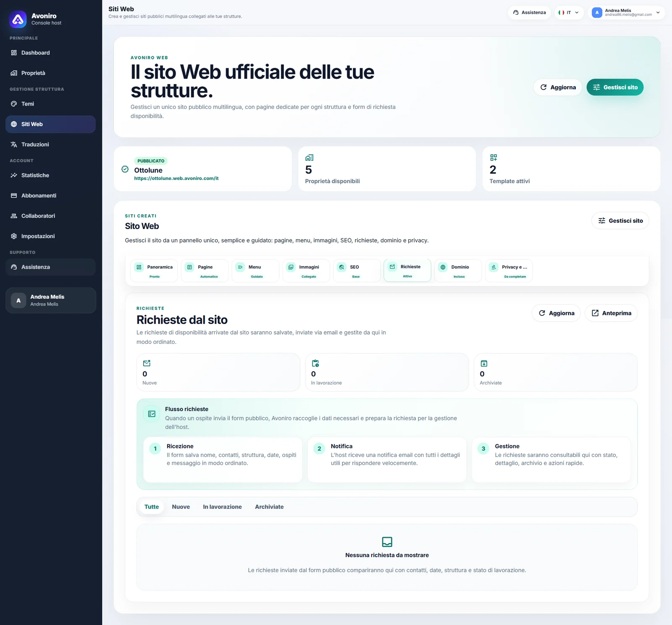Open Proprietà section in sidebar
The image size is (672, 625).
click(50, 73)
